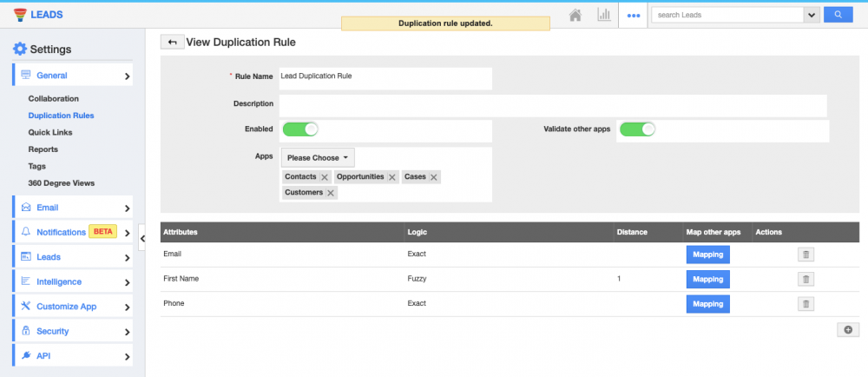
Task: Click the home icon in top bar
Action: pyautogui.click(x=575, y=15)
